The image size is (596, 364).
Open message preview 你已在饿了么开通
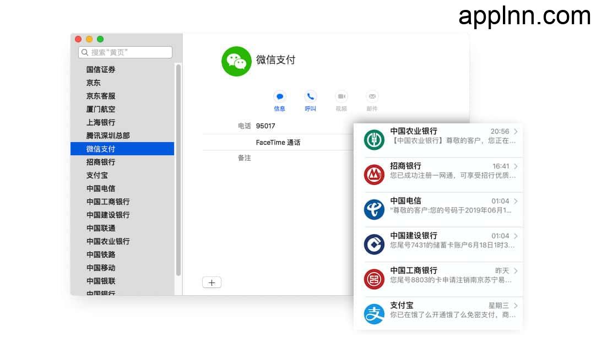[453, 315]
